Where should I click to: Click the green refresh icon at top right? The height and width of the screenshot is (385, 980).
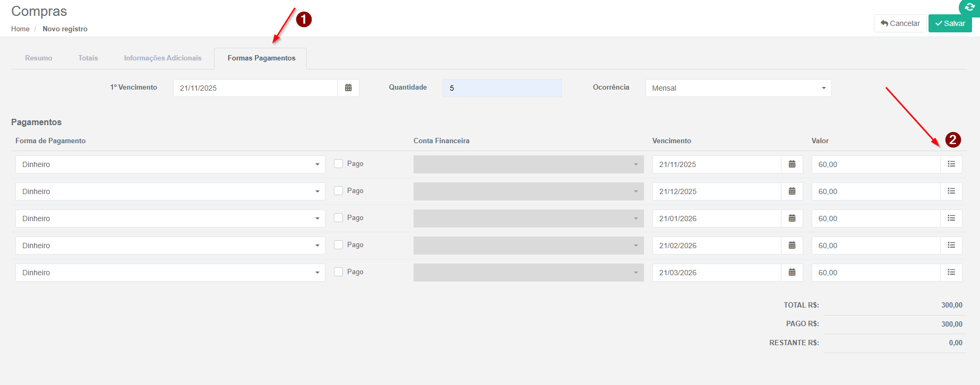pos(969,7)
